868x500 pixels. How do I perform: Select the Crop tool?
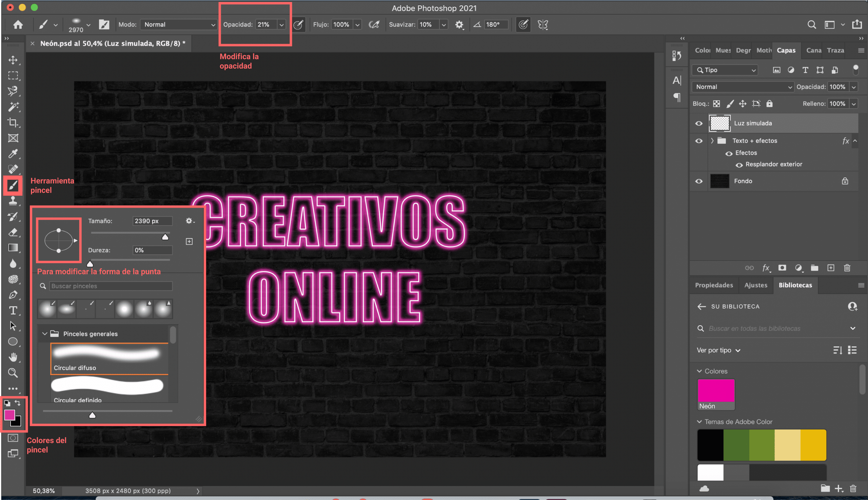pos(13,123)
